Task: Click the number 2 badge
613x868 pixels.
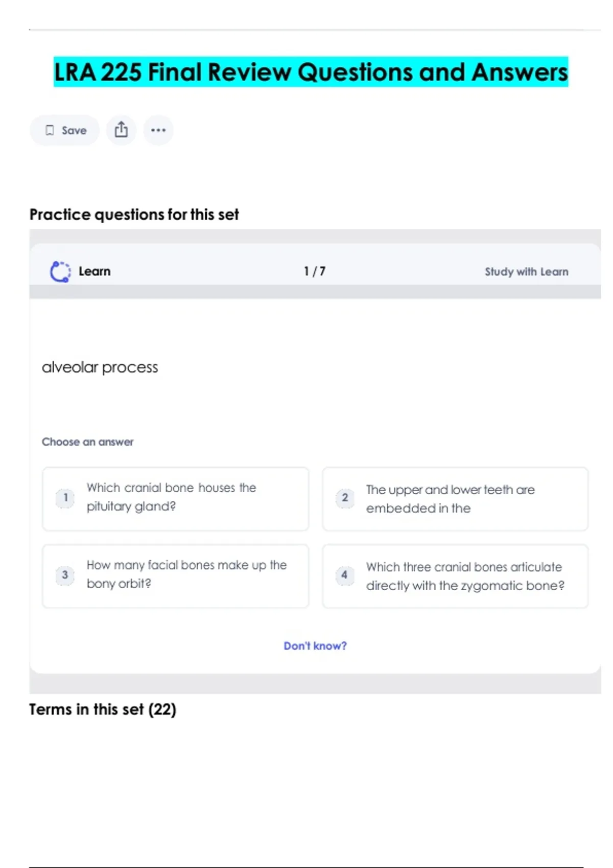Action: 345,498
